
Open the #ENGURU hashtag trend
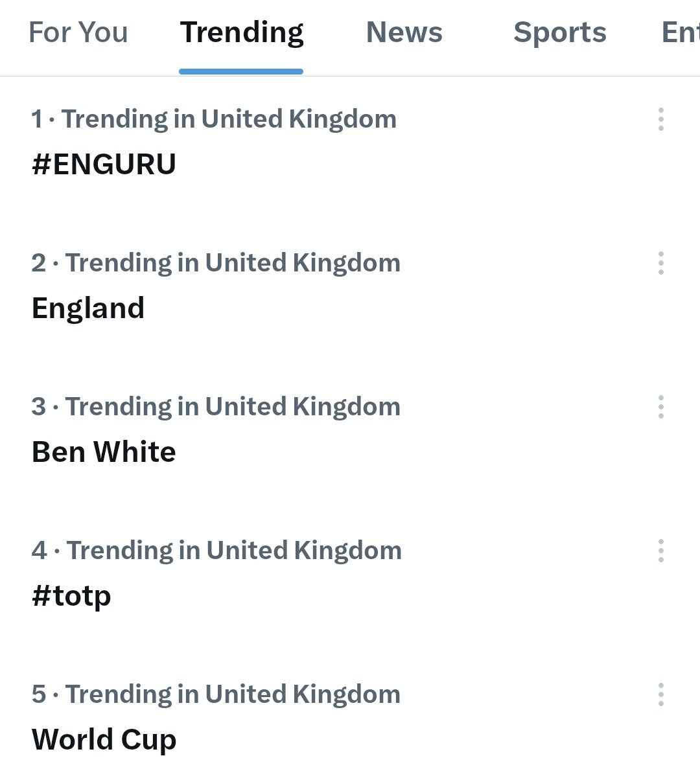104,165
